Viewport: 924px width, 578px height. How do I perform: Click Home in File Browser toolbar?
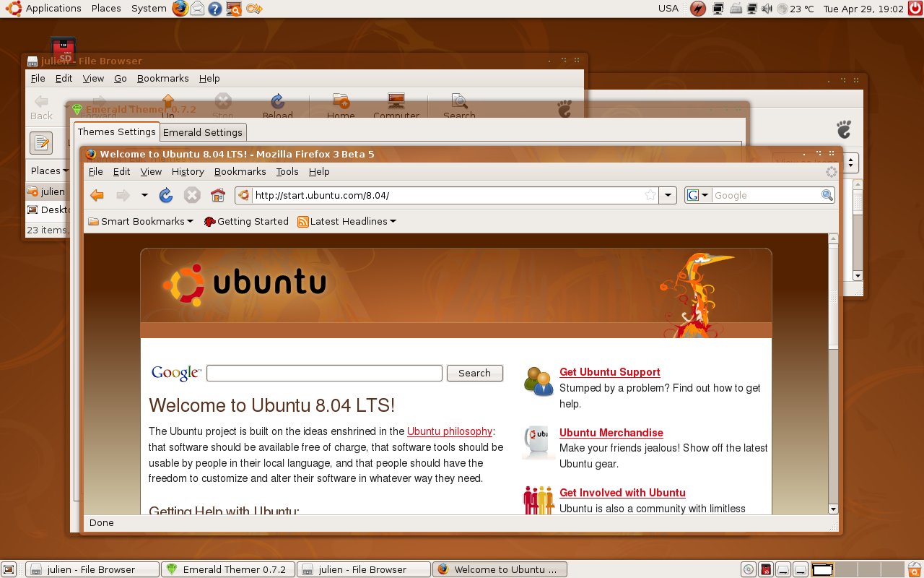coord(341,106)
